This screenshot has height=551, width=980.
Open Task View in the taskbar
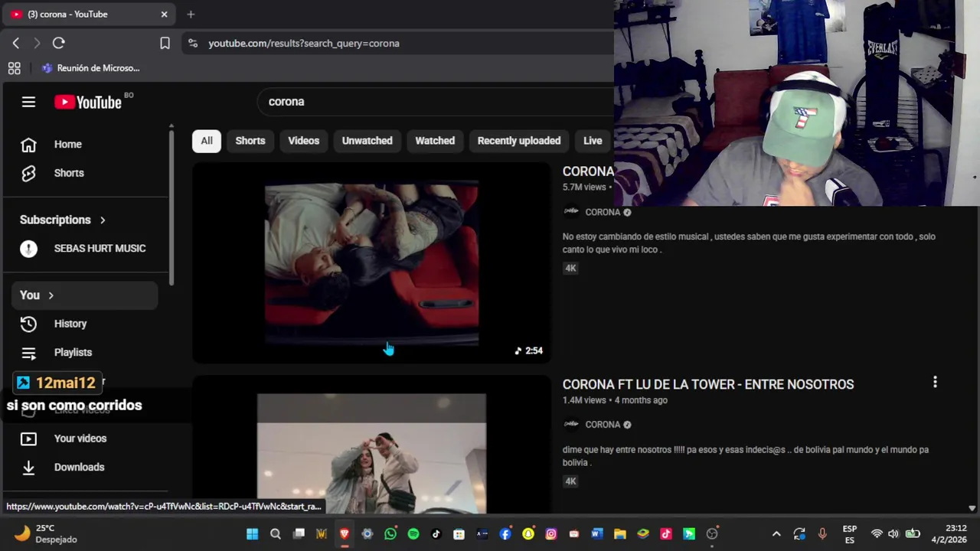(299, 534)
